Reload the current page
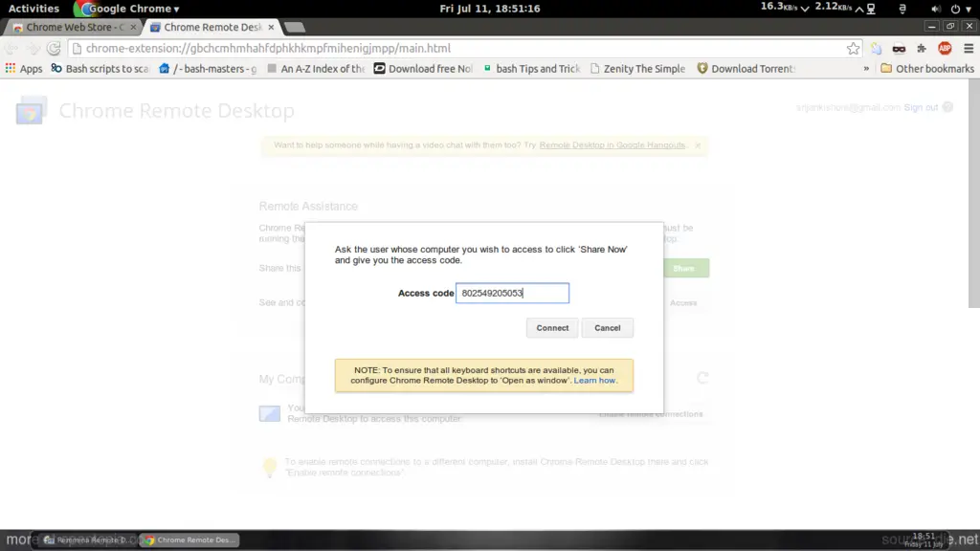The width and height of the screenshot is (980, 551). click(x=54, y=48)
